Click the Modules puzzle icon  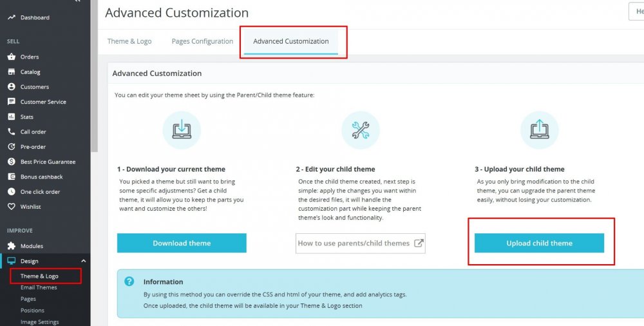coord(12,246)
